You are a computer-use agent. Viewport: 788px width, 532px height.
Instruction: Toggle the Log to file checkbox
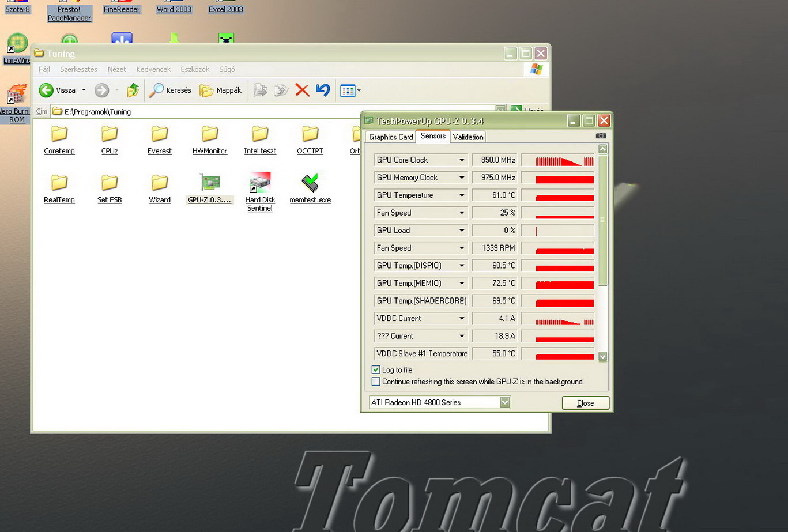(376, 370)
